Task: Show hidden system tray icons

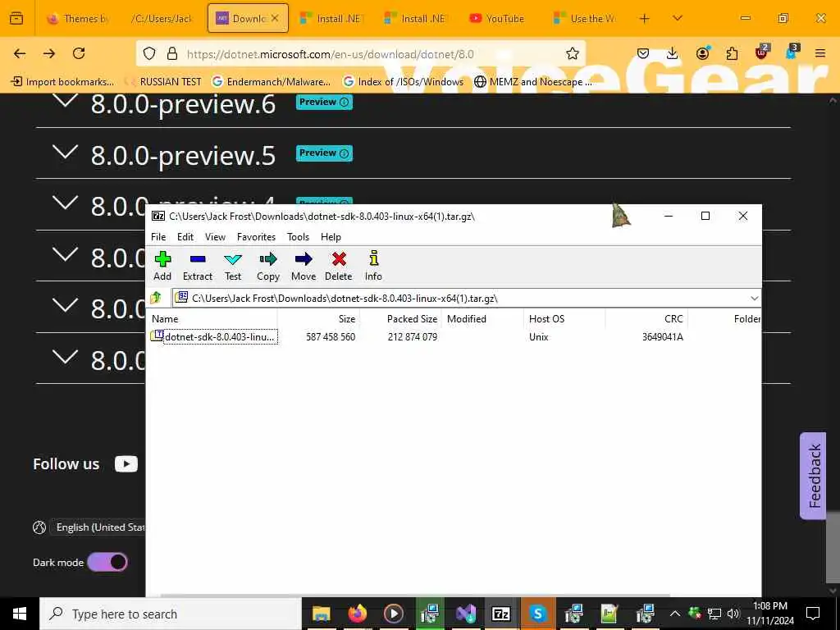Action: [x=675, y=614]
